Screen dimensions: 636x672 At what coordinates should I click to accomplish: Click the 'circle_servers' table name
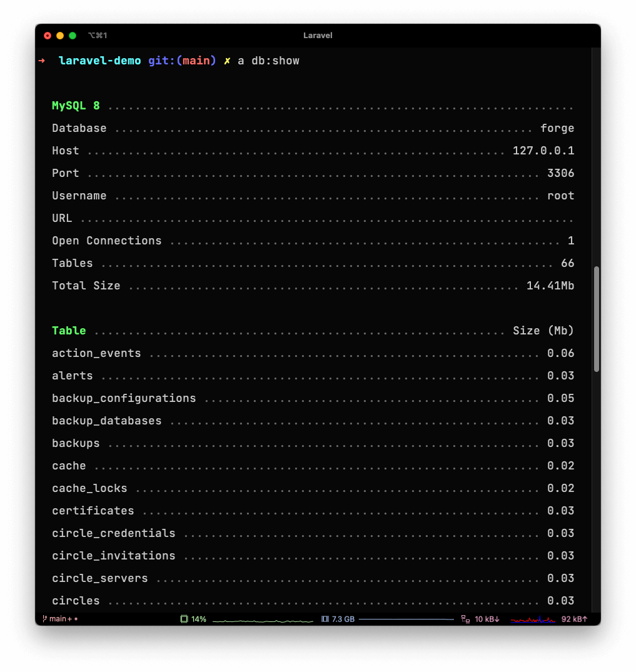click(100, 578)
